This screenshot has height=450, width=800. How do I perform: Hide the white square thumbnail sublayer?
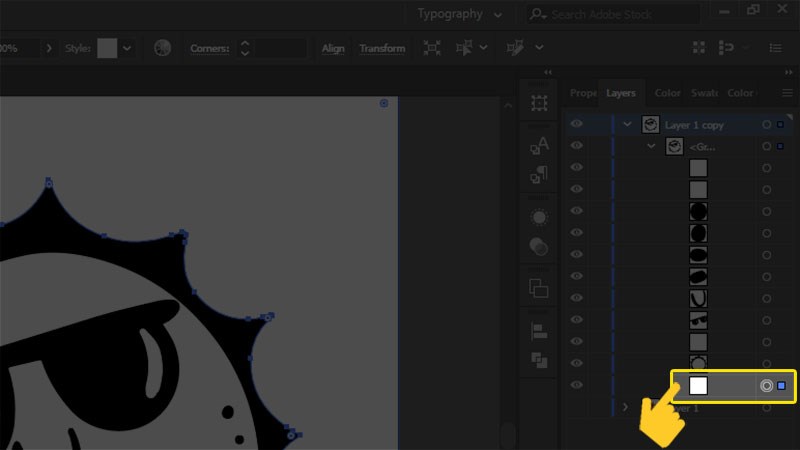click(x=577, y=385)
